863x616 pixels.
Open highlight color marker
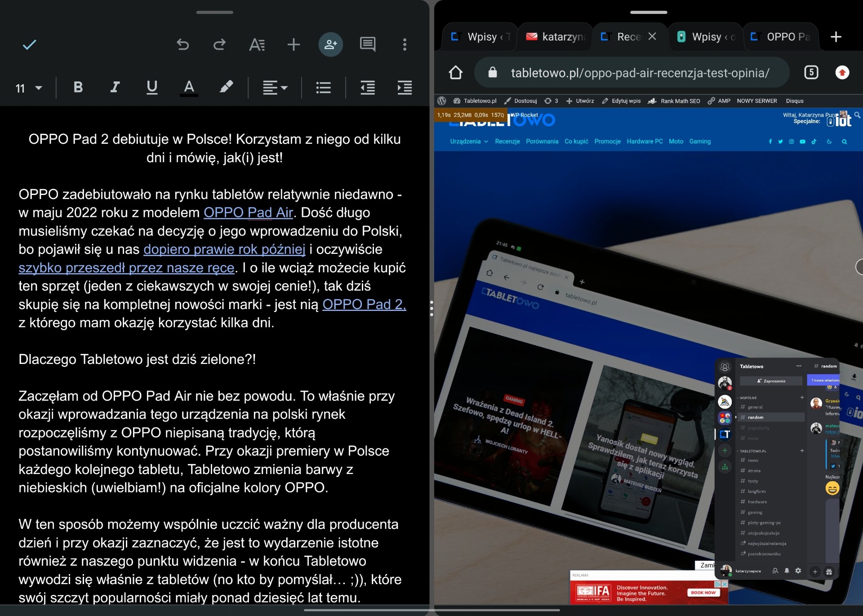(x=226, y=87)
